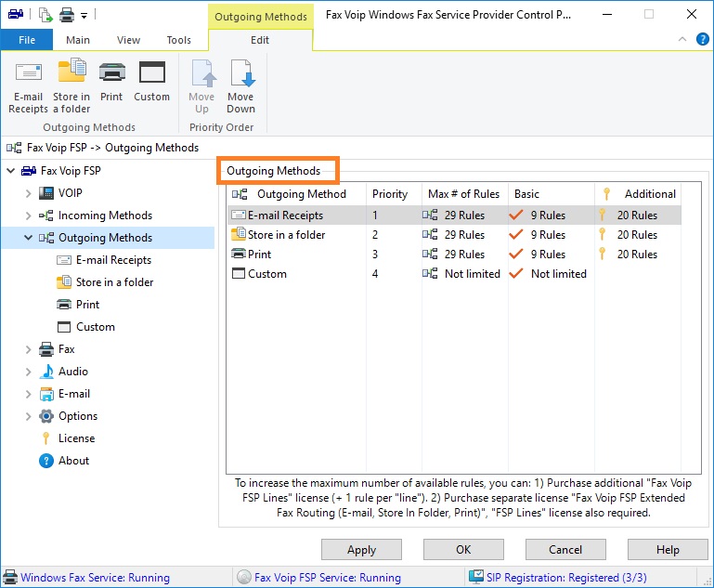The height and width of the screenshot is (588, 714).
Task: Expand the VOIP tree node
Action: (x=28, y=193)
